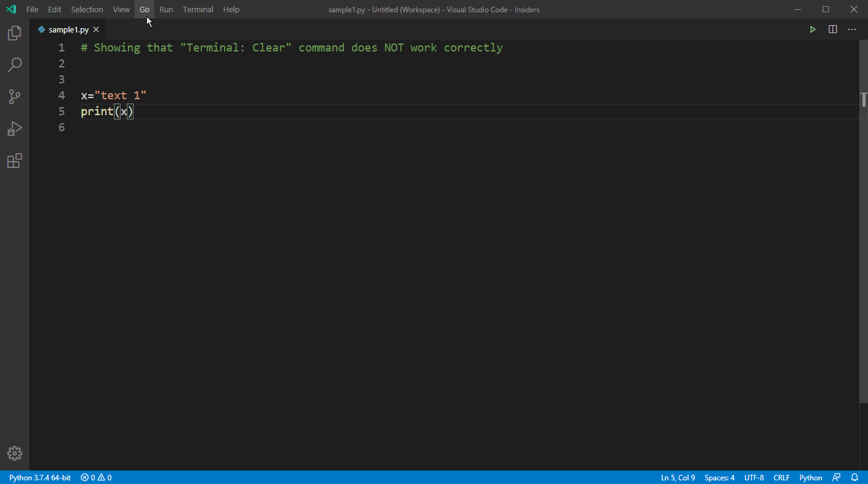Screen dimensions: 868x484
Task: Split the editor to the right
Action: click(x=832, y=29)
